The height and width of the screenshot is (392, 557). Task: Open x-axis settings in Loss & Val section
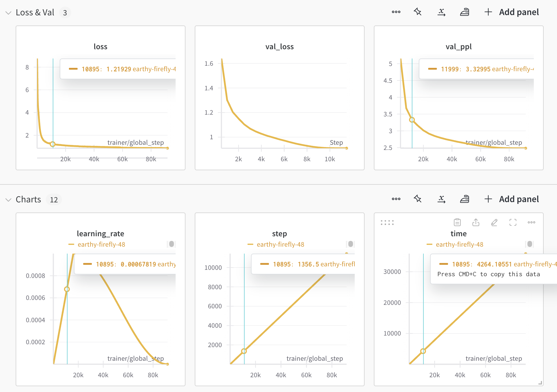(441, 12)
